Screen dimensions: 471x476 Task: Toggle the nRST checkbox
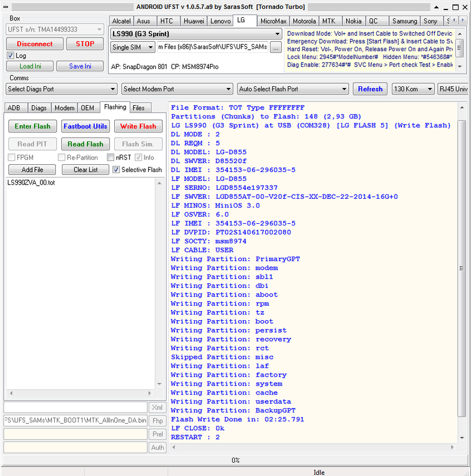[111, 157]
